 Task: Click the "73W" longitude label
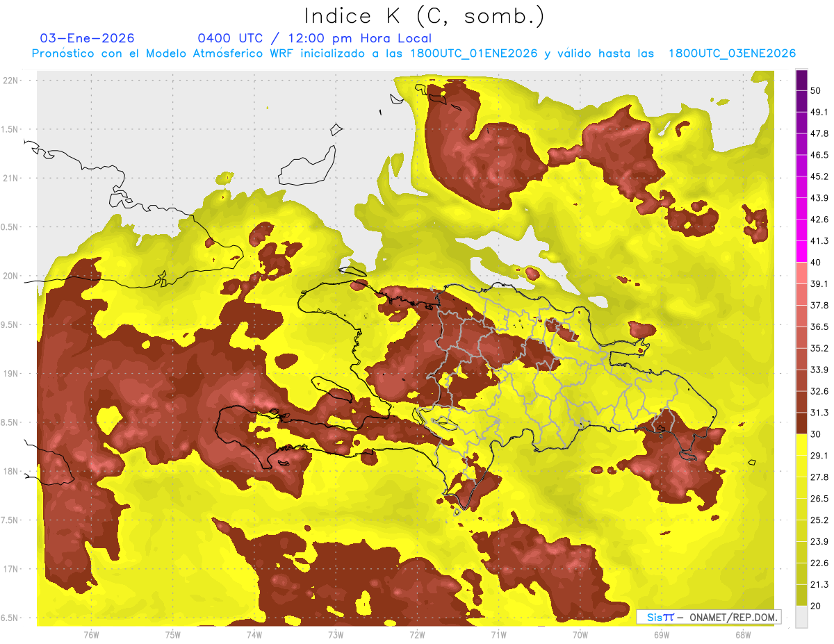coord(336,634)
